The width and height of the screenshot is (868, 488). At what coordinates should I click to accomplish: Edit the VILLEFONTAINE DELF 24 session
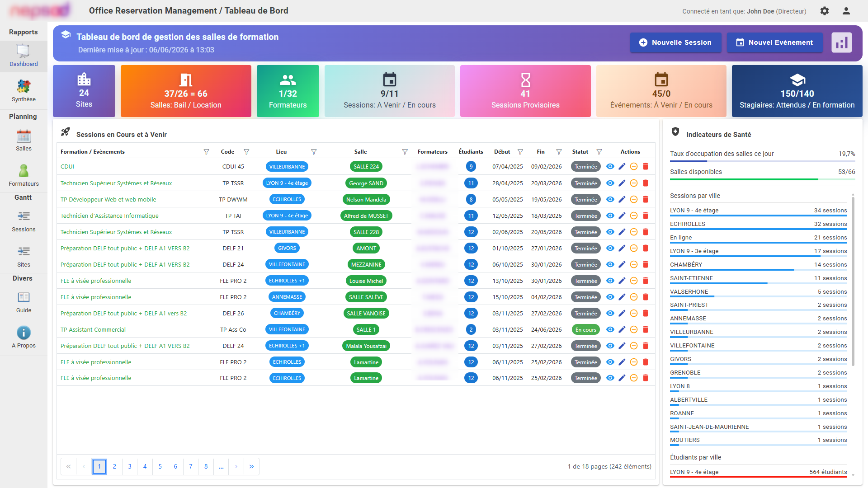tap(622, 264)
